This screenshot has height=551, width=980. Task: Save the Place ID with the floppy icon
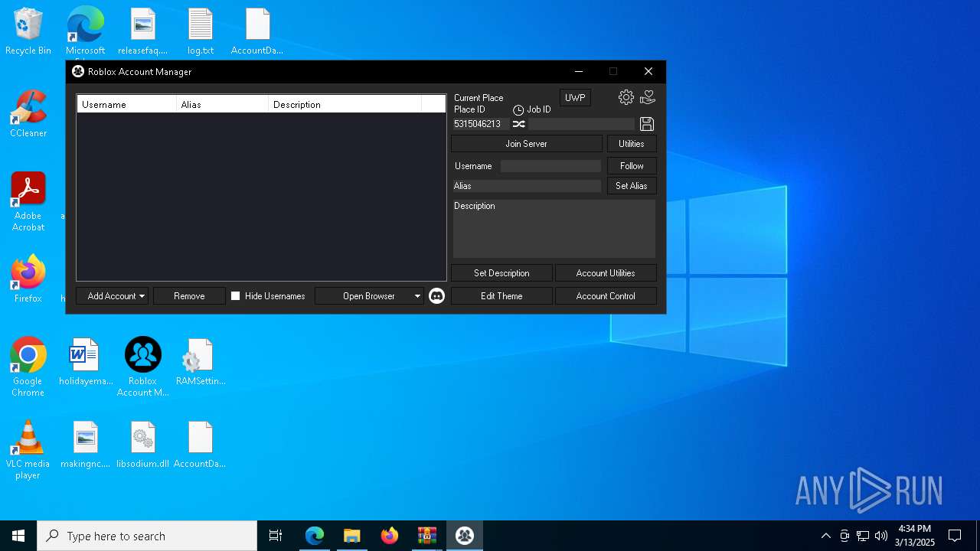(647, 124)
